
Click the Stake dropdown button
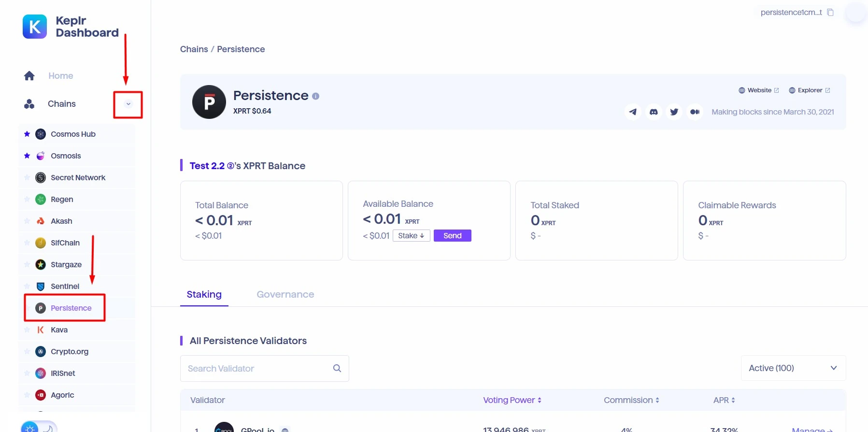(x=411, y=235)
